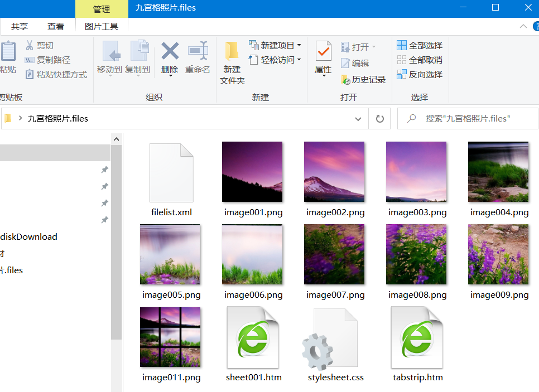Switch to Picture Tools (图片工具) tab
Screen dimensions: 539x392
click(x=102, y=26)
